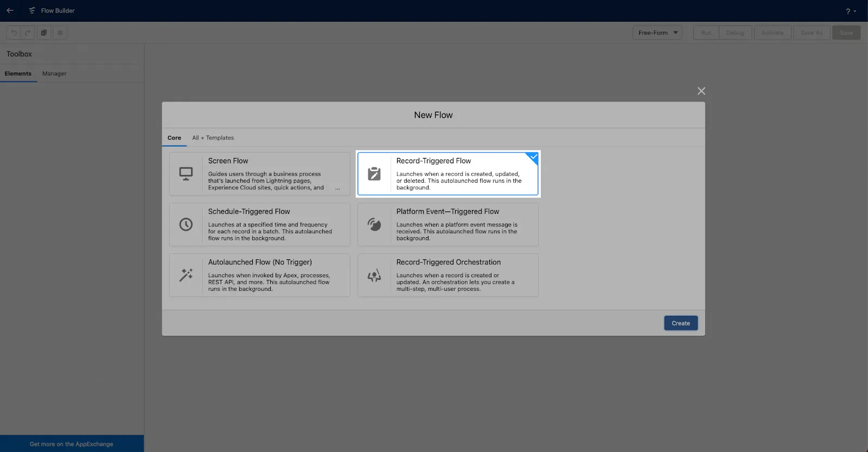868x452 pixels.
Task: Click the Flow Builder header title
Action: pyautogui.click(x=58, y=11)
